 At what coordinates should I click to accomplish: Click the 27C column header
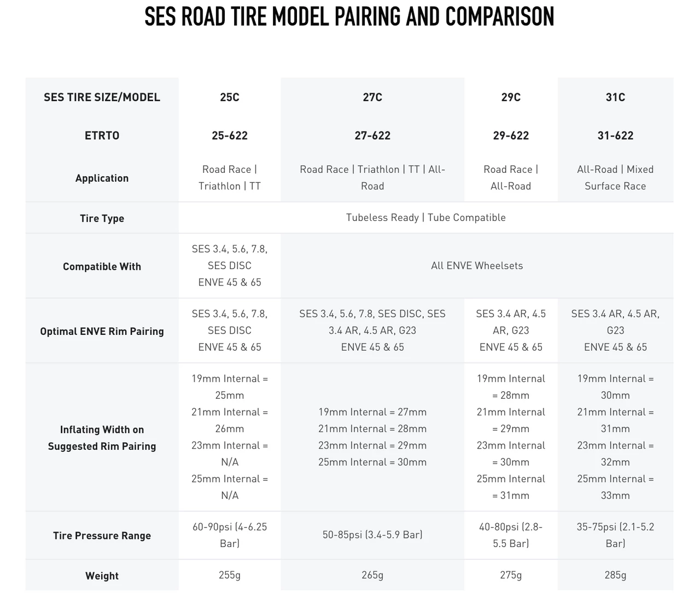372,97
